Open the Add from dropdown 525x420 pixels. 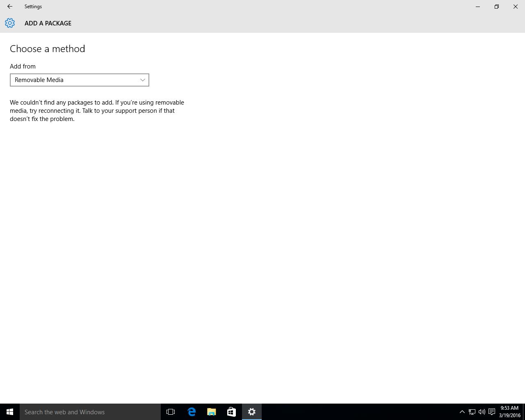pyautogui.click(x=80, y=80)
